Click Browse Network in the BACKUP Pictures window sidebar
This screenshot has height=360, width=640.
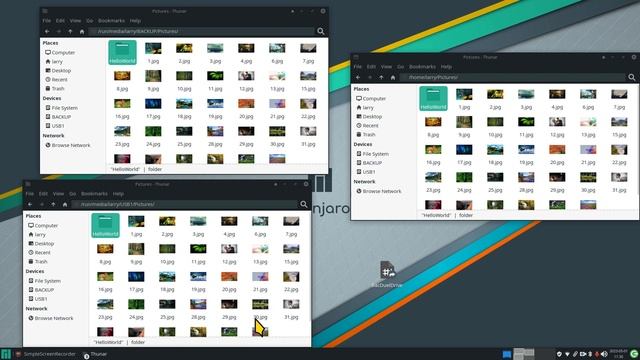(x=68, y=145)
